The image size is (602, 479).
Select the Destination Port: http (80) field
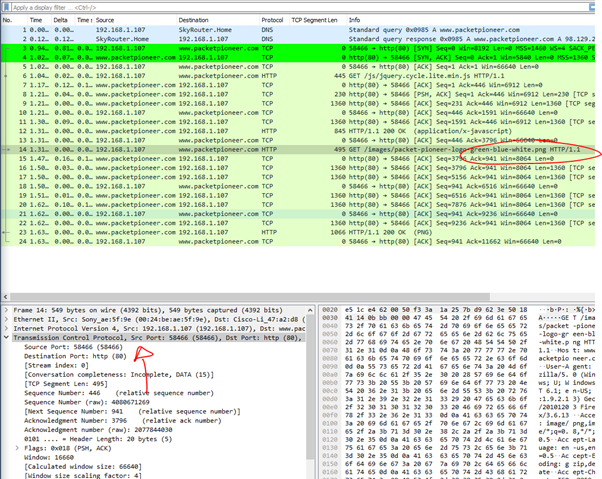[x=76, y=356]
